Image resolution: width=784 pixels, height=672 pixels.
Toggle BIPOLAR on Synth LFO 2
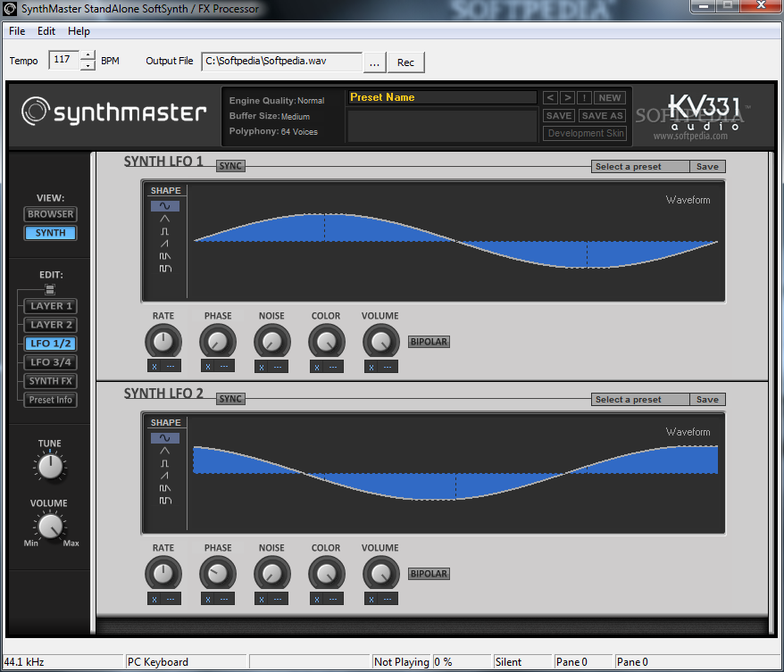pyautogui.click(x=429, y=574)
